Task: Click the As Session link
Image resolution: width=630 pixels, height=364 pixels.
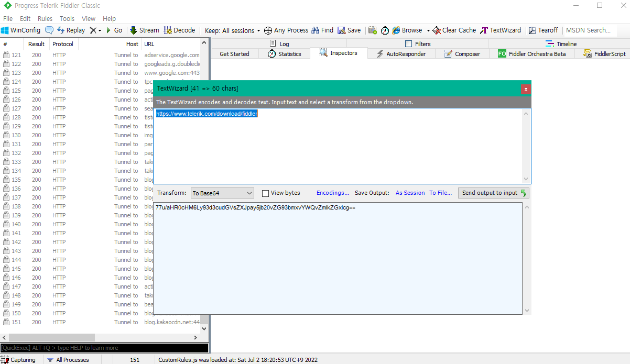Action: click(410, 193)
